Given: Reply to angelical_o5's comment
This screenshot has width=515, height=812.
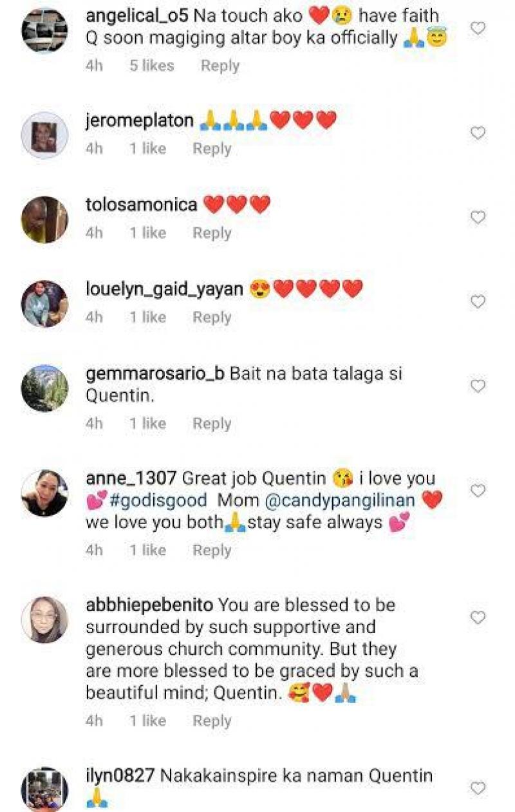Looking at the screenshot, I should pyautogui.click(x=220, y=66).
